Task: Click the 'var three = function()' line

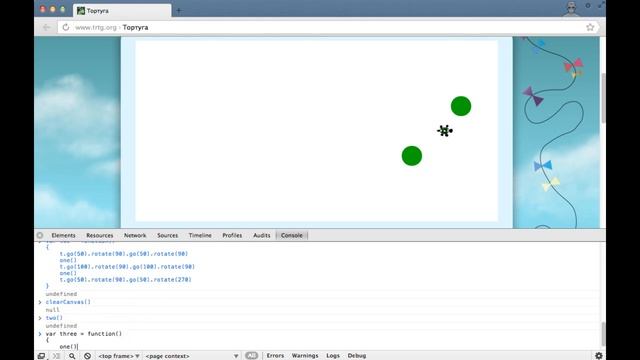Action: pos(84,334)
